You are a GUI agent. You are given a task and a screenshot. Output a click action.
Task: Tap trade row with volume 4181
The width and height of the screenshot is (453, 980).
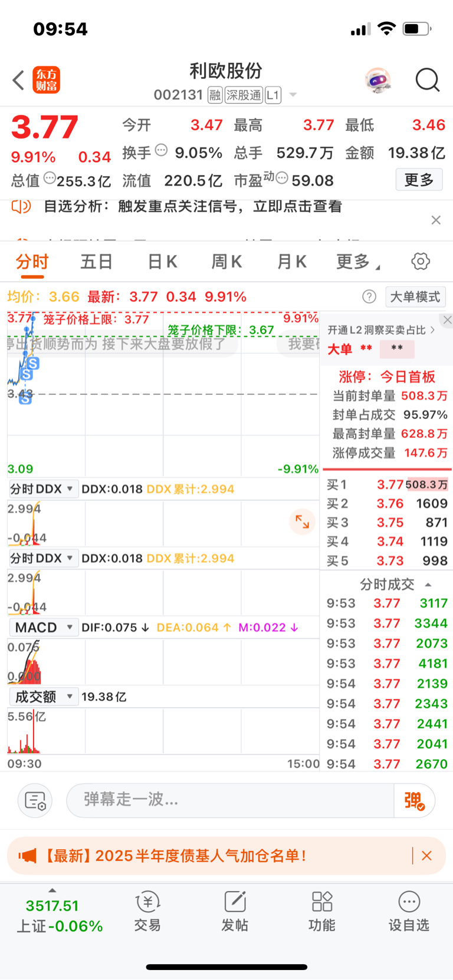(x=387, y=664)
